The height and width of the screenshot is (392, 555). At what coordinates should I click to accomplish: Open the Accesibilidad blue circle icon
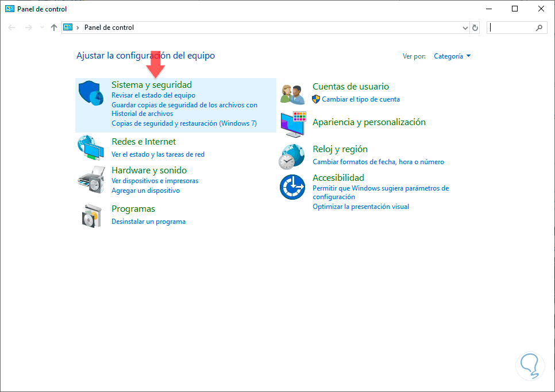[x=292, y=187]
